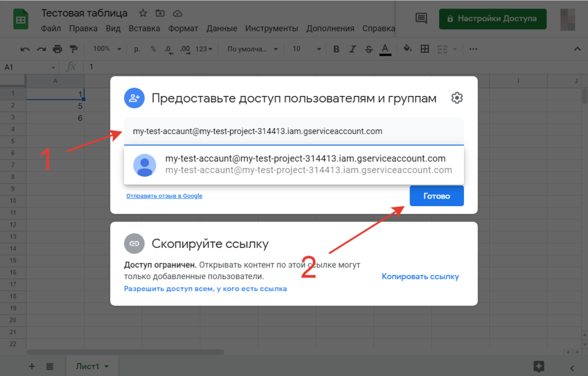Open the Данные menu
Screen dimensions: 588x376
222,29
